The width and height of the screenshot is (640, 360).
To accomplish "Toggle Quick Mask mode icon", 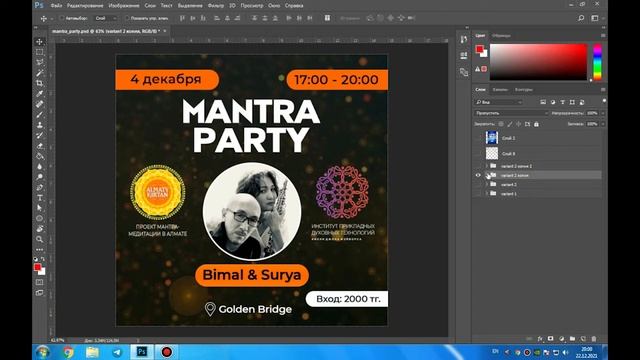I will 40,282.
